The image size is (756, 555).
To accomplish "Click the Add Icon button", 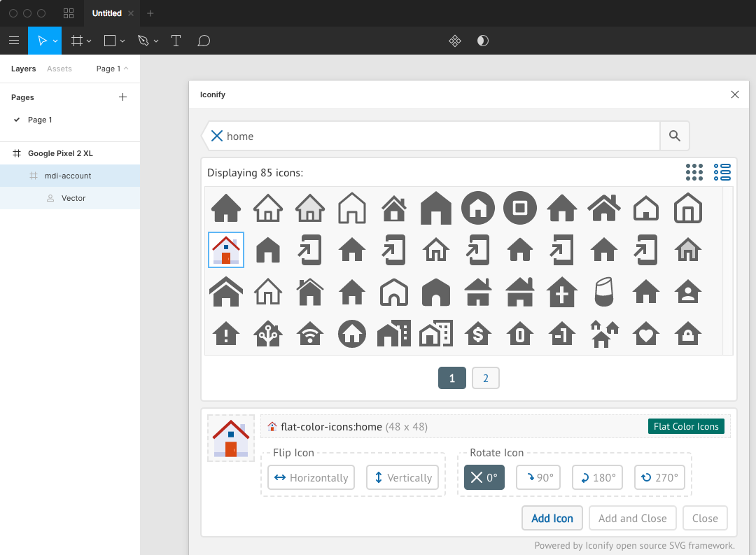I will click(x=552, y=518).
